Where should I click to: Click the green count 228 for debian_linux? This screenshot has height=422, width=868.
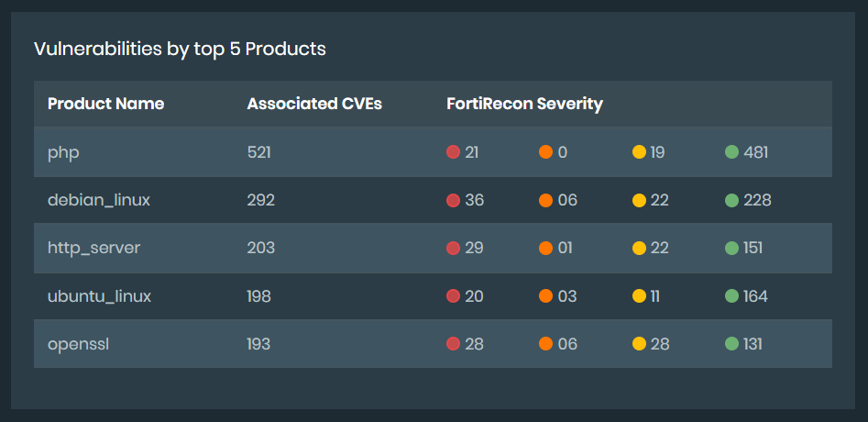point(757,200)
